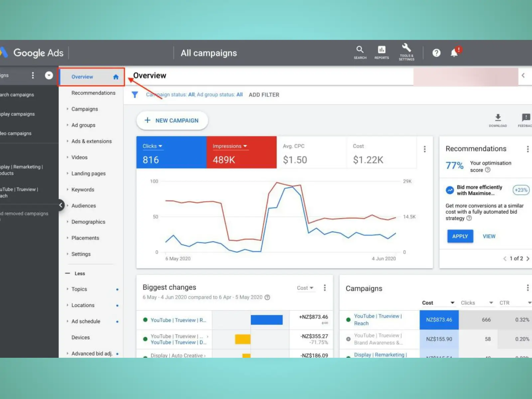Open the notifications bell

[x=454, y=53]
